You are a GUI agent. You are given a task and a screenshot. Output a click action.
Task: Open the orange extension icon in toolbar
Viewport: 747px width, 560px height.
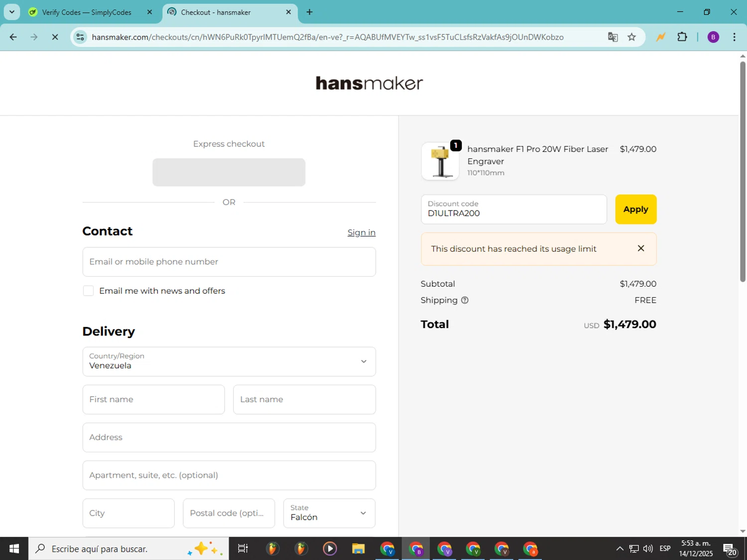661,37
